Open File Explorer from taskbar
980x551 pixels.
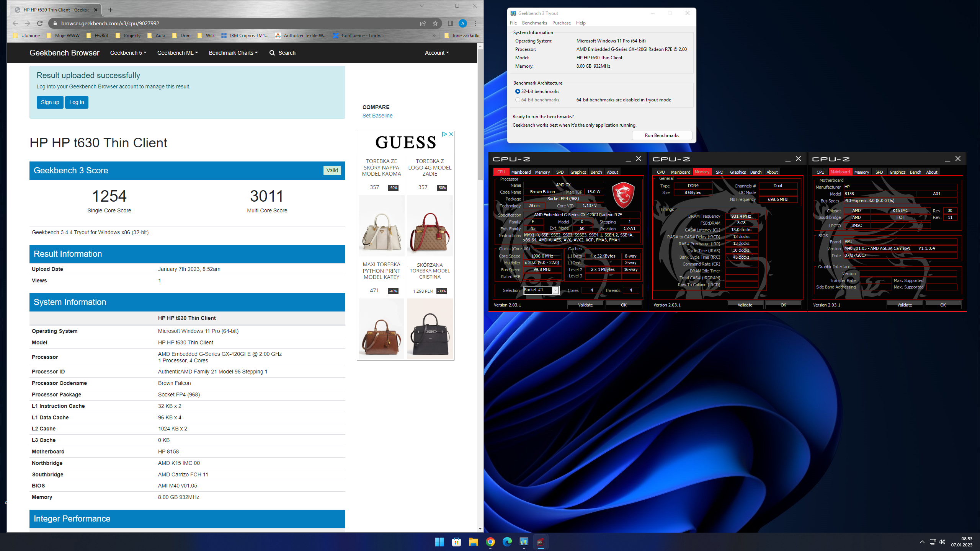[473, 542]
